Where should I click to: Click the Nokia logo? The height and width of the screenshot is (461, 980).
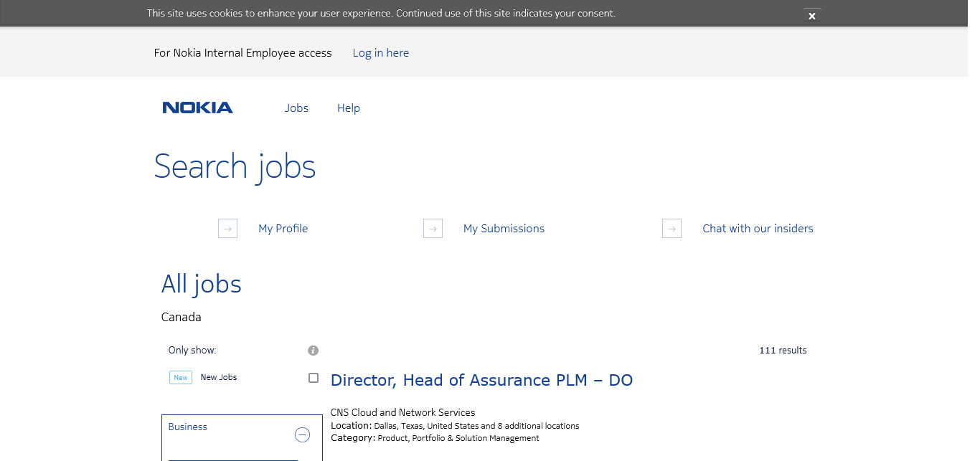[197, 108]
